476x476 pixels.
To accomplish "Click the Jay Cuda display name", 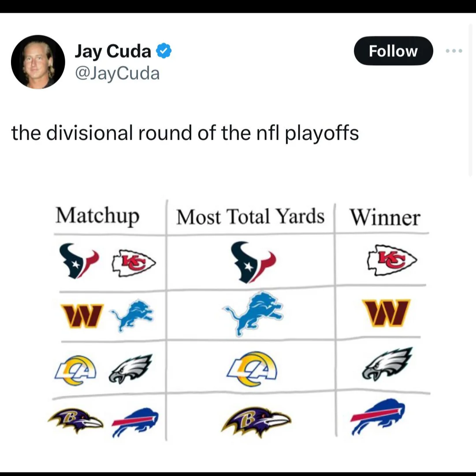I will click(113, 51).
